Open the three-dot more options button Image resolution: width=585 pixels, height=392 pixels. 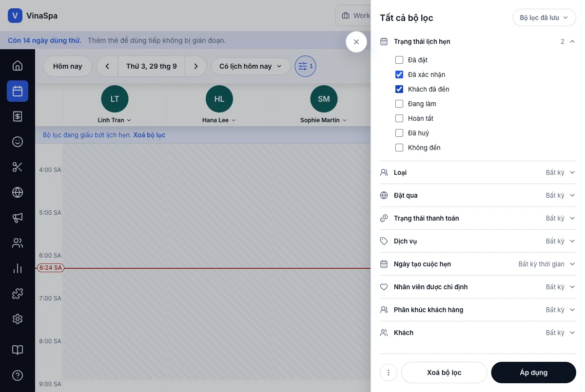coord(389,373)
